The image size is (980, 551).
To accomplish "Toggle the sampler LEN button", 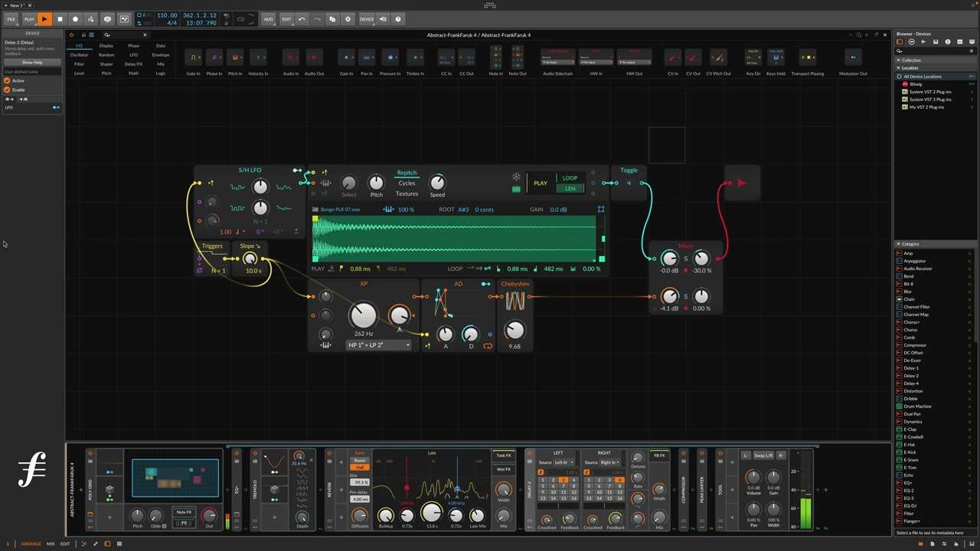I will 570,188.
